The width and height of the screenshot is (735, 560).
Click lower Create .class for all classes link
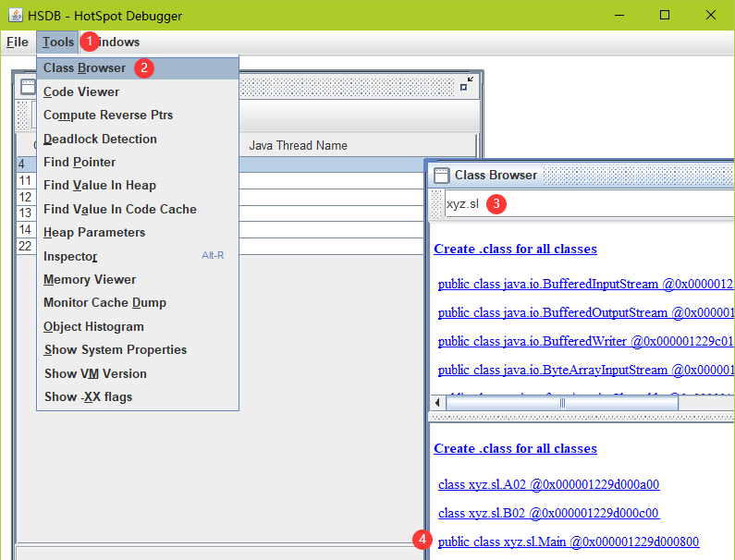(x=515, y=448)
